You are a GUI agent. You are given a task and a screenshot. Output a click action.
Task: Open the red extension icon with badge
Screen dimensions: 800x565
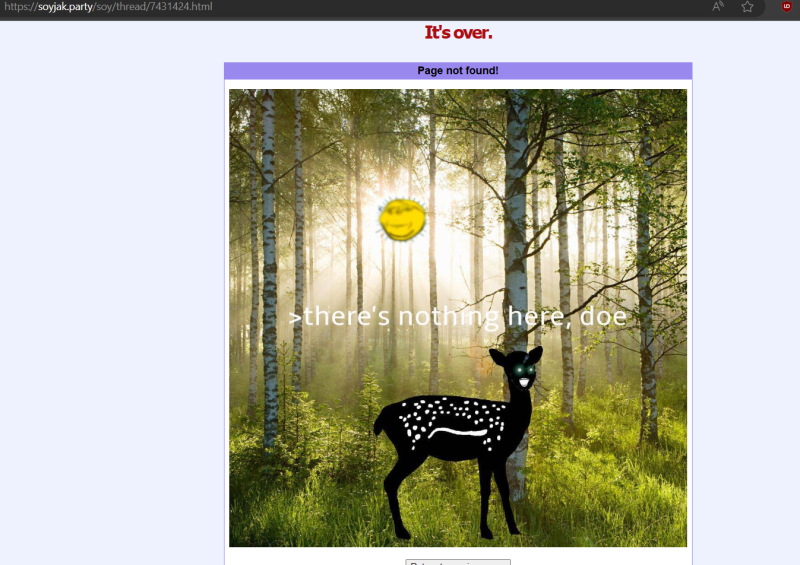787,7
